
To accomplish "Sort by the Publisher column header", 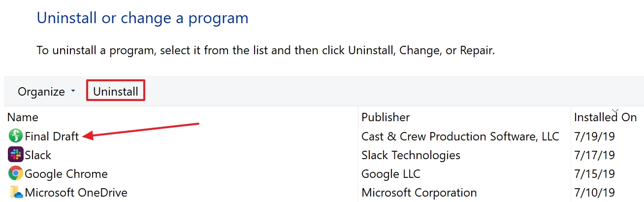I will [386, 117].
